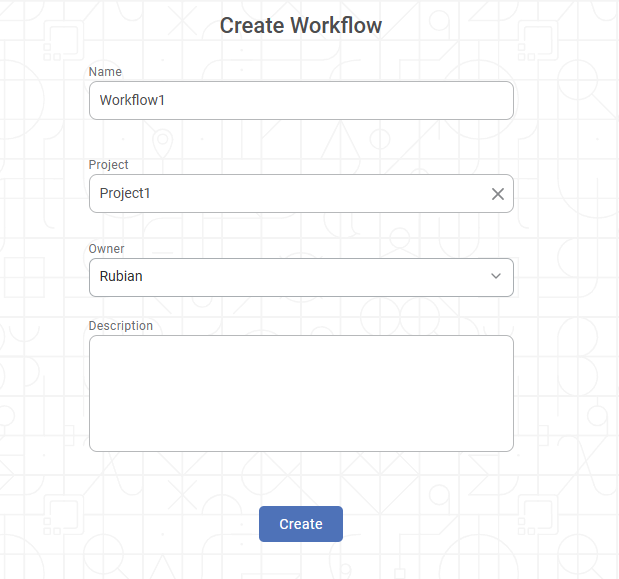Clear the Project1 selection with the X icon

coord(498,194)
